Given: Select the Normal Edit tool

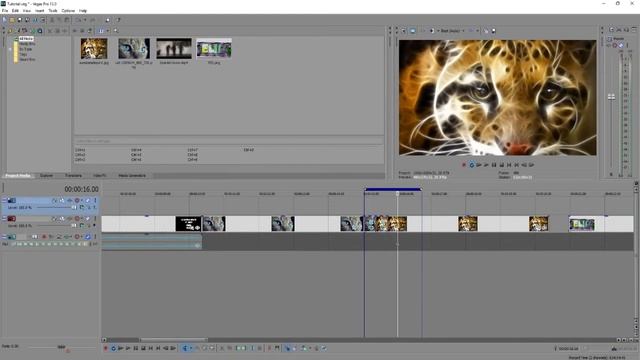Looking at the screenshot, I should click(185, 348).
